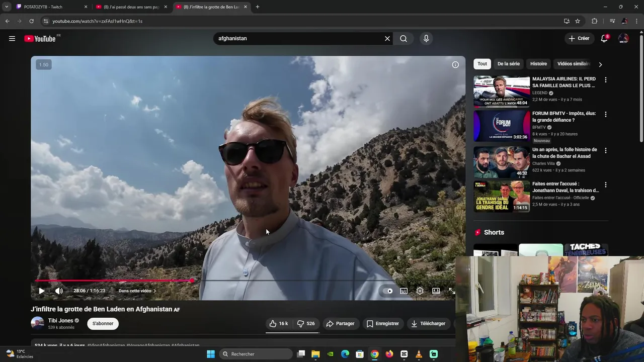Image resolution: width=644 pixels, height=362 pixels.
Task: Create content with the Créer button
Action: 579,38
